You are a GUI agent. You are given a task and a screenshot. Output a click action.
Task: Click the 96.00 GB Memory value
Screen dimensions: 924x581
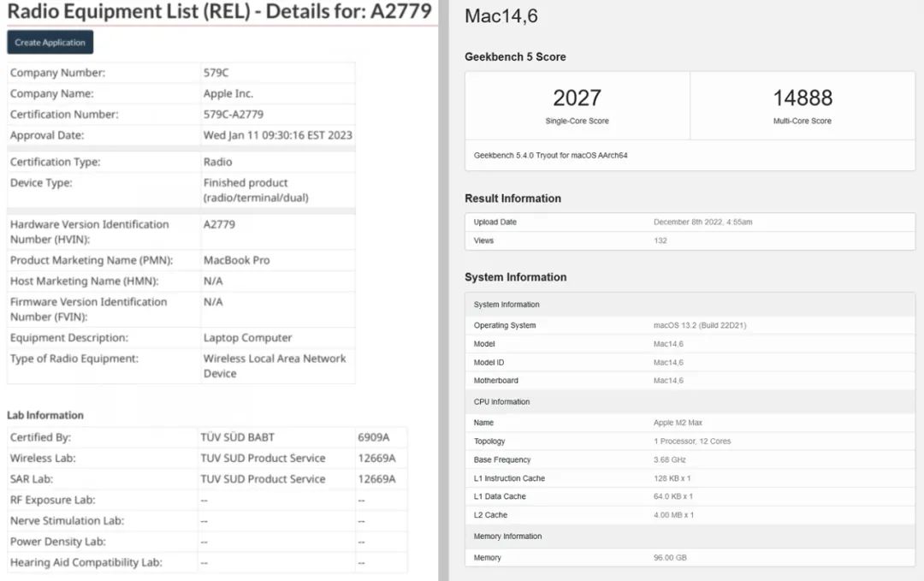pyautogui.click(x=670, y=558)
